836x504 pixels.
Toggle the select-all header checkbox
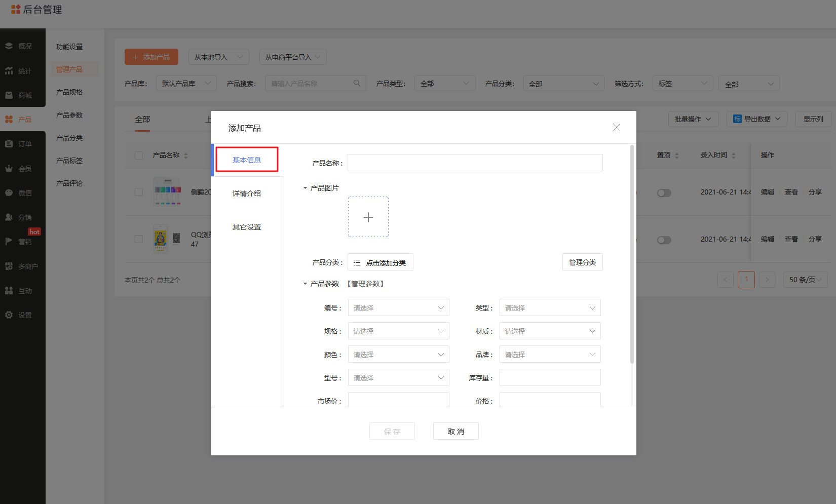tap(139, 155)
